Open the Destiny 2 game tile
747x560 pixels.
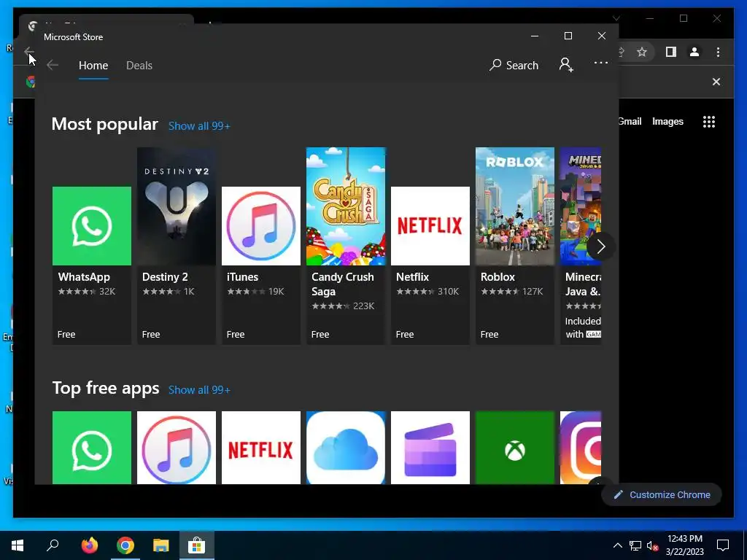click(177, 246)
